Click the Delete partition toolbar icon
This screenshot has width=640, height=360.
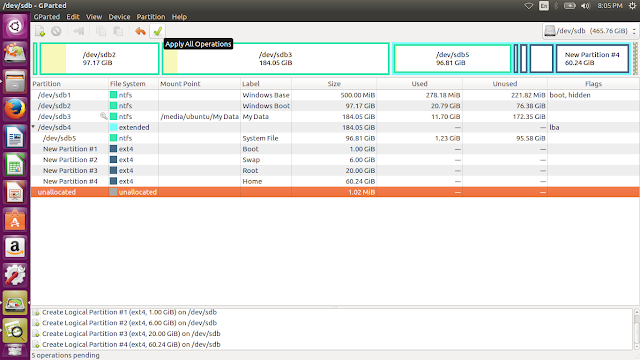point(56,31)
